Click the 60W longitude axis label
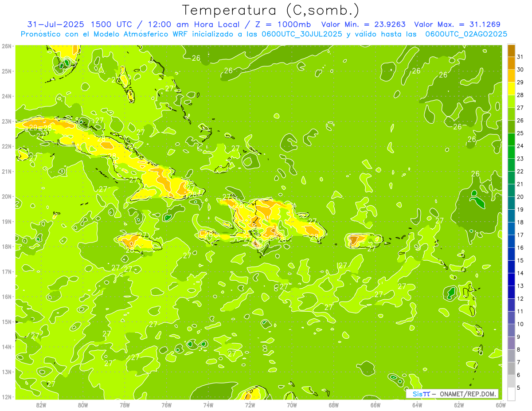Image resolution: width=532 pixels, height=411 pixels. point(501,405)
